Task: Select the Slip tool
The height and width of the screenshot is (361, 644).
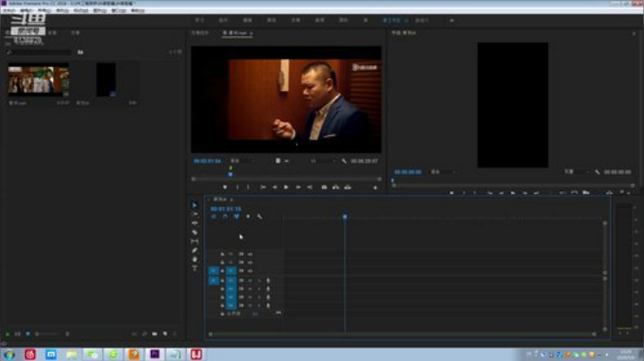Action: coord(194,241)
